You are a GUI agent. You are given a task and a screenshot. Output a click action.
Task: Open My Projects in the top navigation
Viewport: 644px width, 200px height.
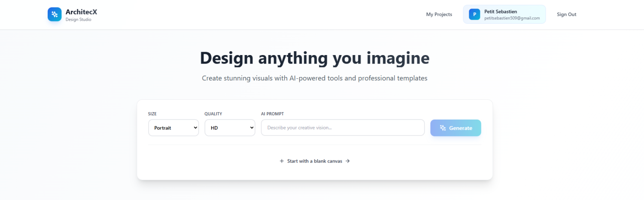coord(439,14)
